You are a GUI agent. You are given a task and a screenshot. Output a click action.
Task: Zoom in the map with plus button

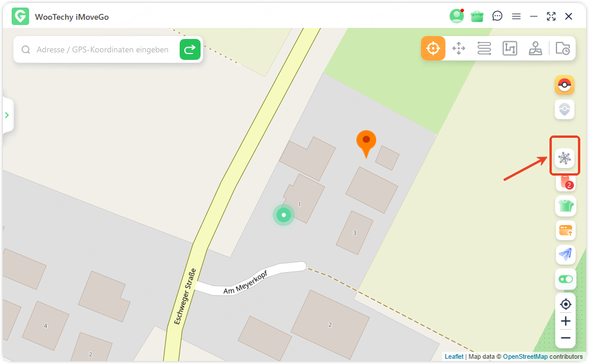pos(566,321)
